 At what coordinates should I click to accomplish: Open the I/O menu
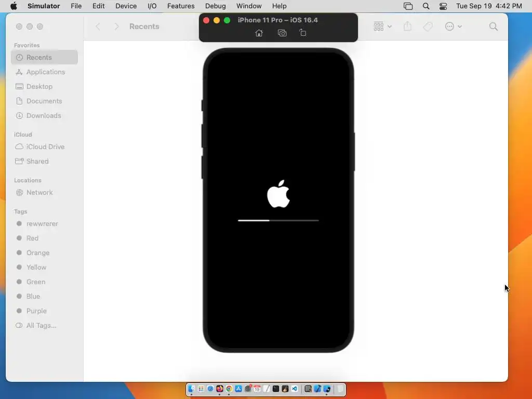[152, 6]
